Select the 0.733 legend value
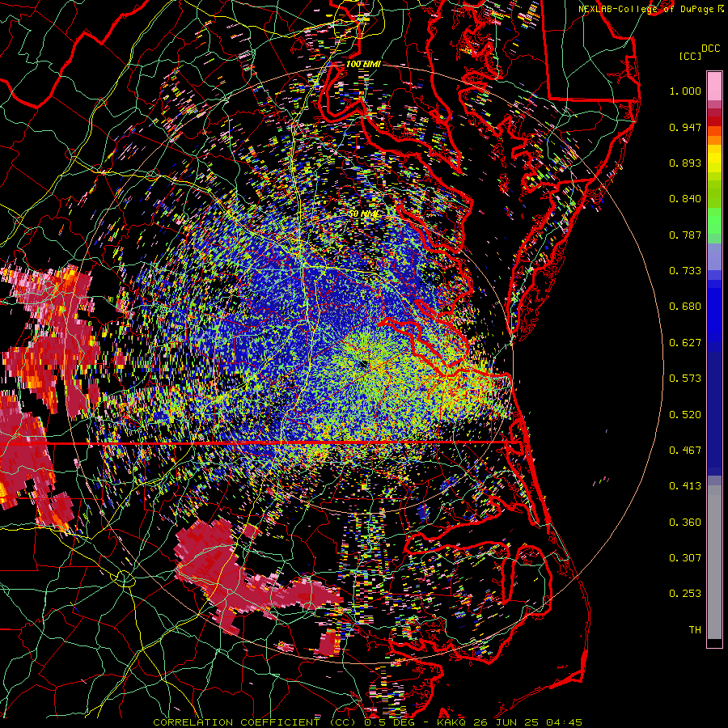 tap(685, 271)
